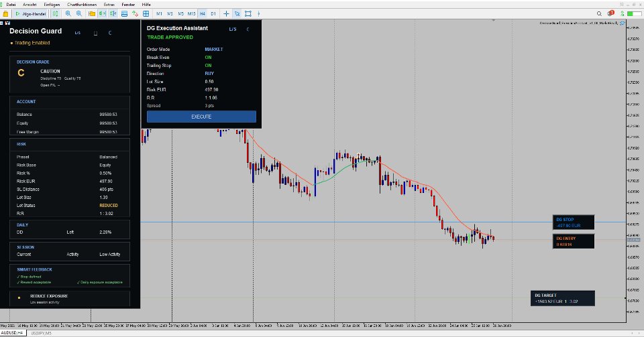Switch to D1 timeframe
Screen dimensions: 644x337
[x=213, y=13]
